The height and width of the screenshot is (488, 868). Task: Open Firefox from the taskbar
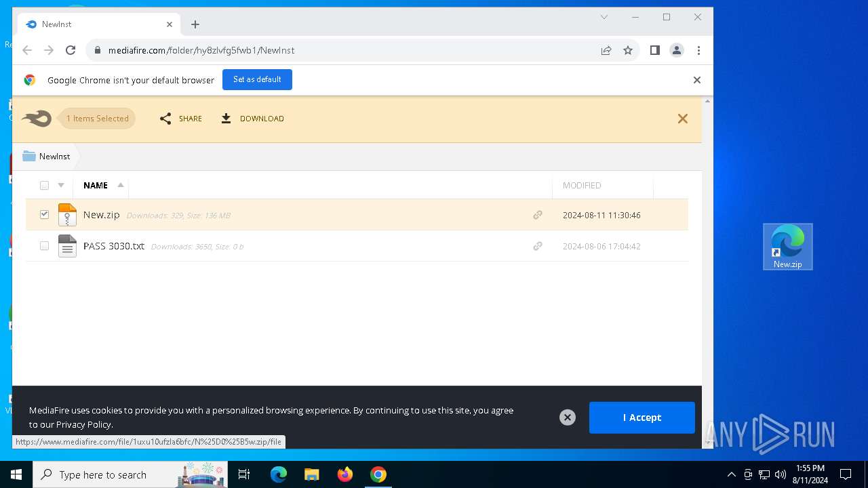click(345, 474)
